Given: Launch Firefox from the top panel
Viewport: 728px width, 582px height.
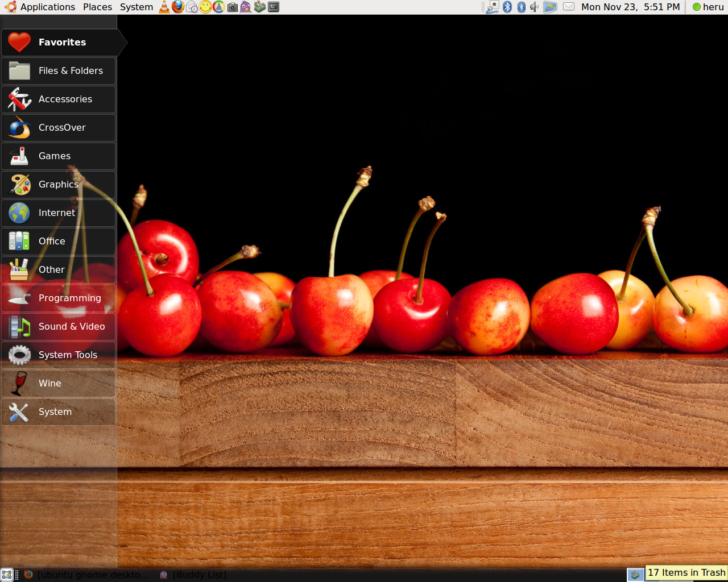Looking at the screenshot, I should (178, 7).
